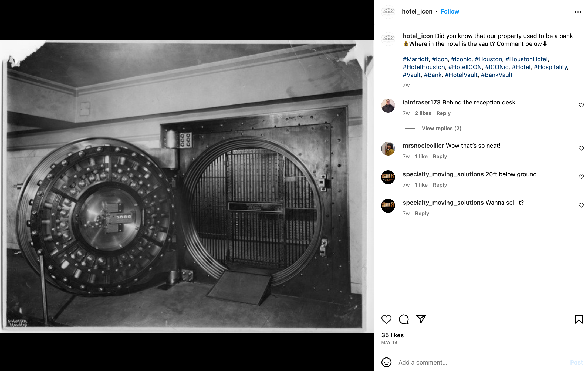588x371 pixels.
Task: Like mrsnoelcollier's comment with the heart
Action: tap(581, 148)
